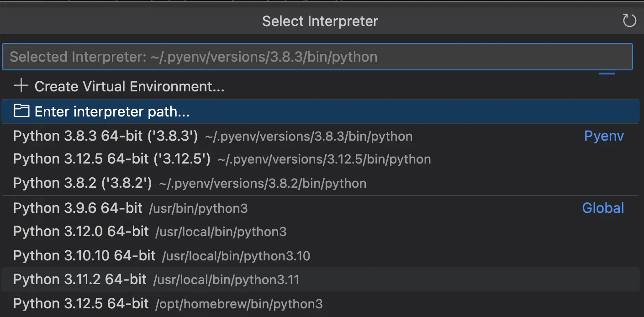The image size is (644, 317).
Task: Click the Global group label
Action: point(603,208)
